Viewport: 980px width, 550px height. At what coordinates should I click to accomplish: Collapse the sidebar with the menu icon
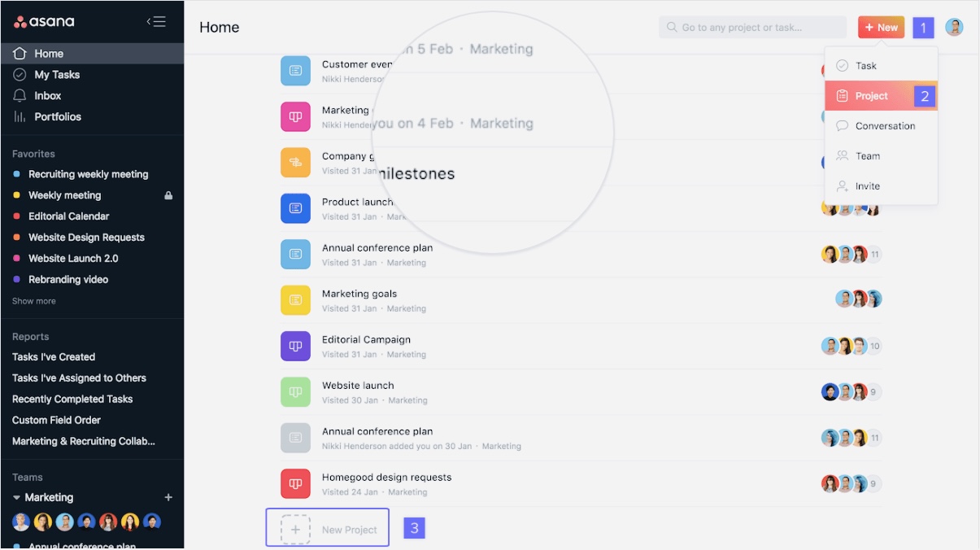pyautogui.click(x=156, y=22)
